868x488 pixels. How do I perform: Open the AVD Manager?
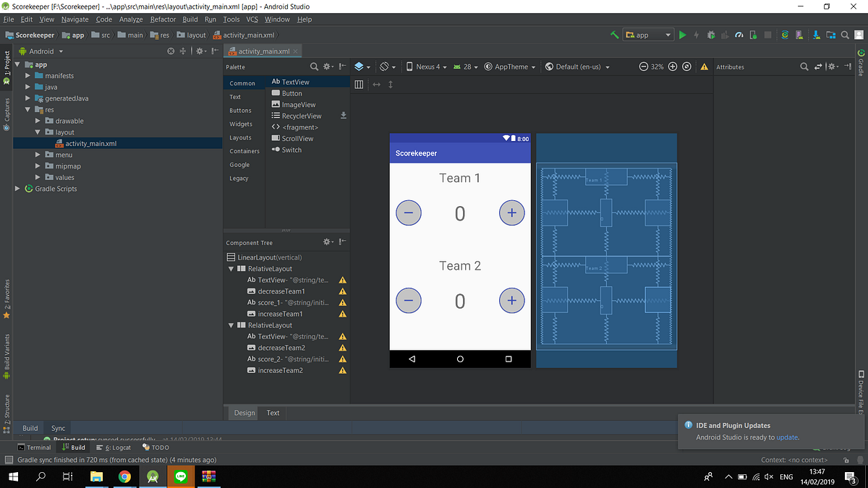(799, 34)
